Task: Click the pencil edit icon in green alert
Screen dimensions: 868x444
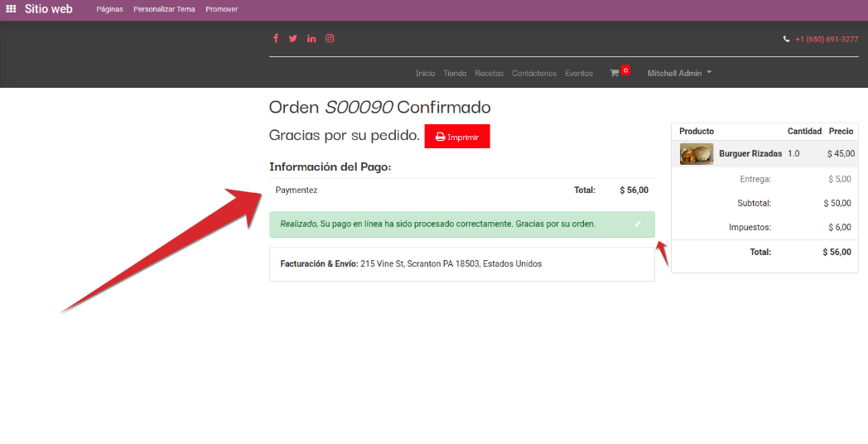Action: click(x=638, y=224)
